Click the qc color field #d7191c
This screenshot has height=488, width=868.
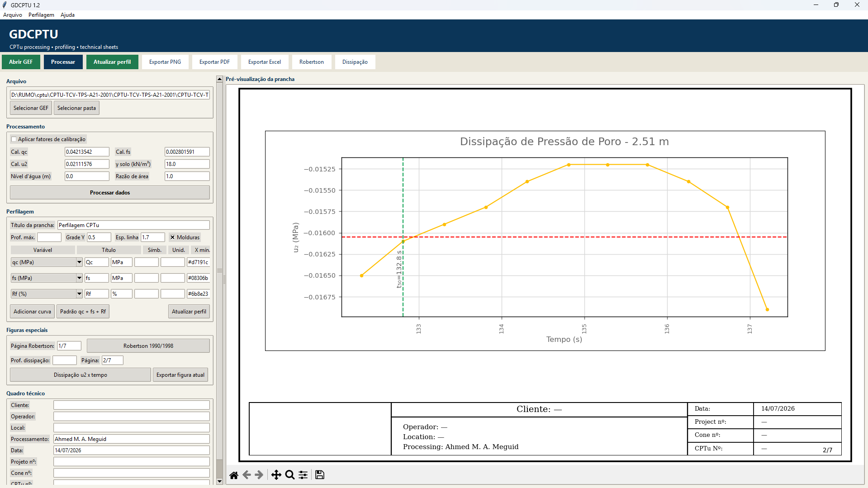[198, 262]
